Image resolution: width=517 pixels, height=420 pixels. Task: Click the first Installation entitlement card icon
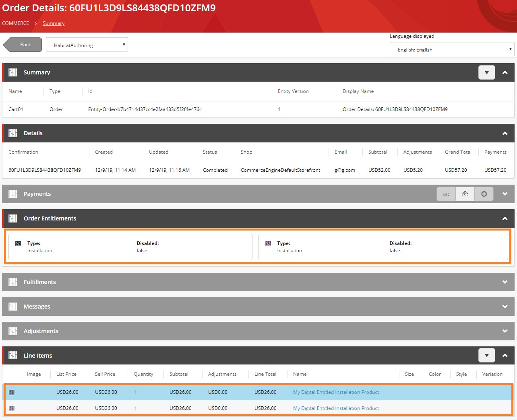[18, 243]
